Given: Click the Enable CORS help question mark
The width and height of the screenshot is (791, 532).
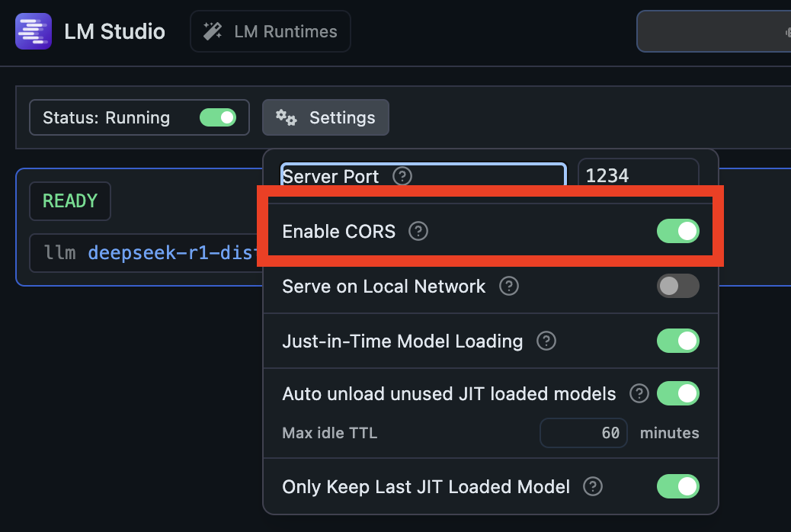Looking at the screenshot, I should [418, 231].
